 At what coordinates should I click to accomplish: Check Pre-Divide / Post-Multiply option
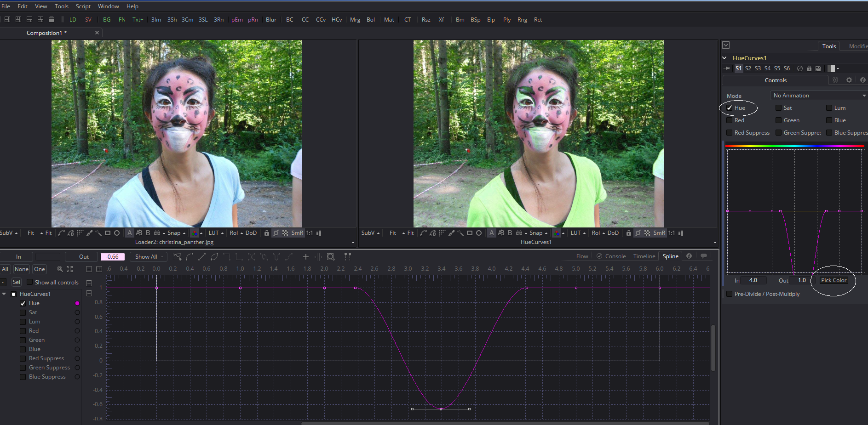tap(730, 294)
